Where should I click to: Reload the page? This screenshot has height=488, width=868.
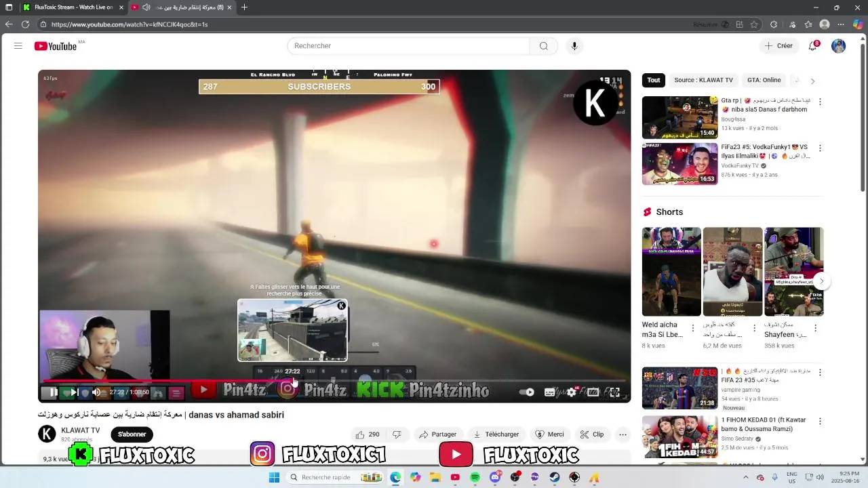point(25,24)
